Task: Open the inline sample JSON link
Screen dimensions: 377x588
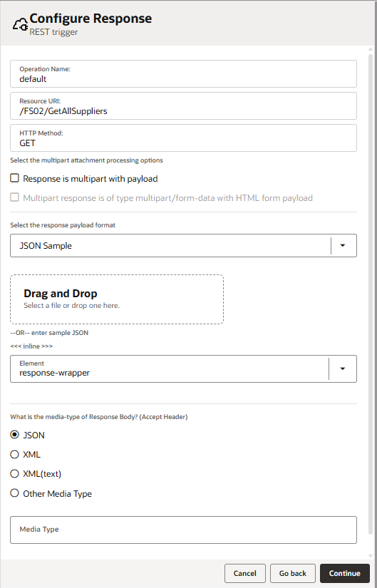Action: click(x=31, y=346)
